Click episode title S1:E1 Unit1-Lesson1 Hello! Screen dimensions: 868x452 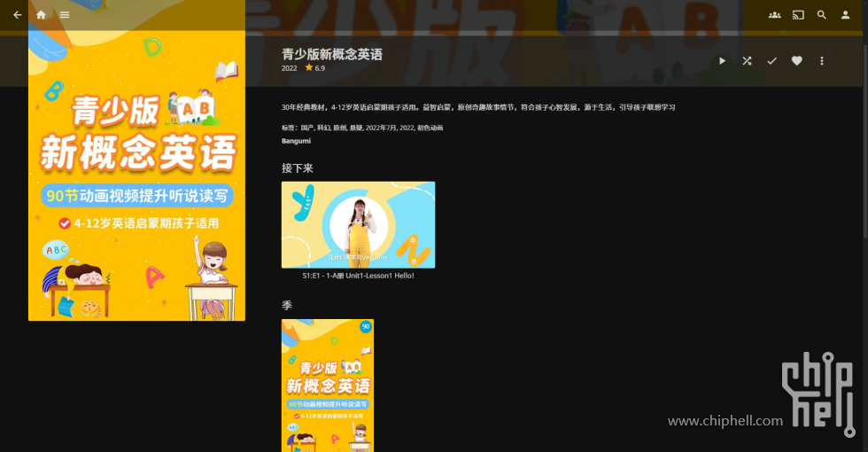click(358, 276)
